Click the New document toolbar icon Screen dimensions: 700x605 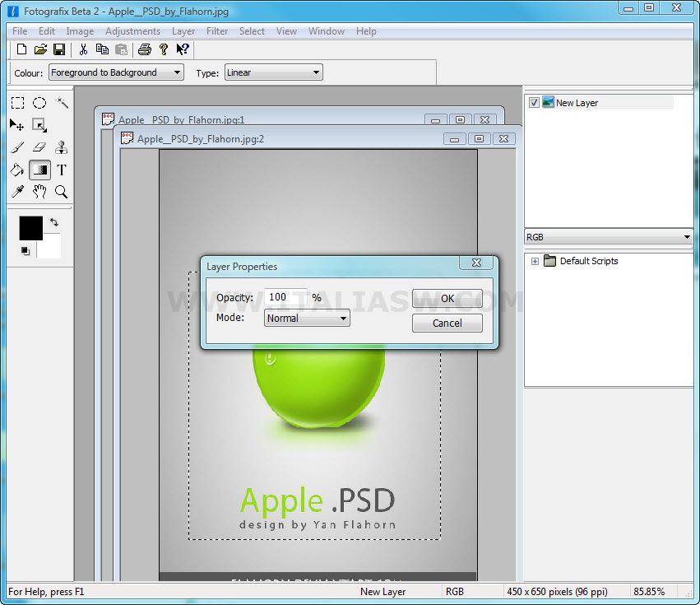click(21, 49)
